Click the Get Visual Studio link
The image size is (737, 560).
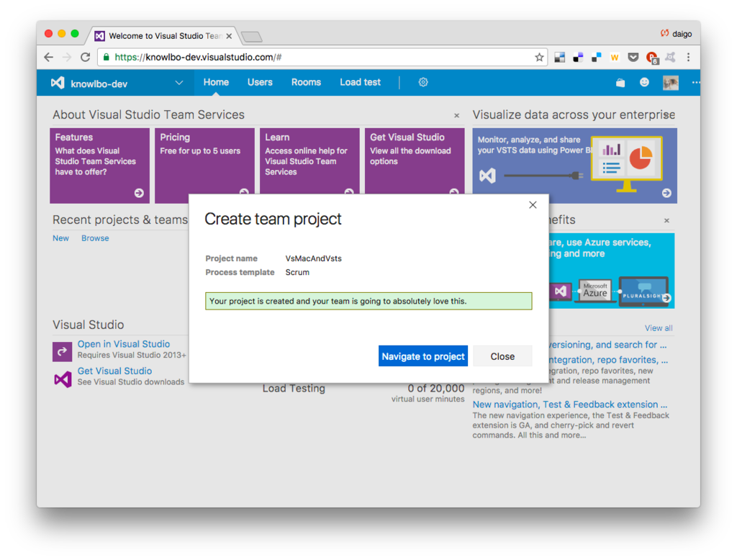click(x=114, y=371)
